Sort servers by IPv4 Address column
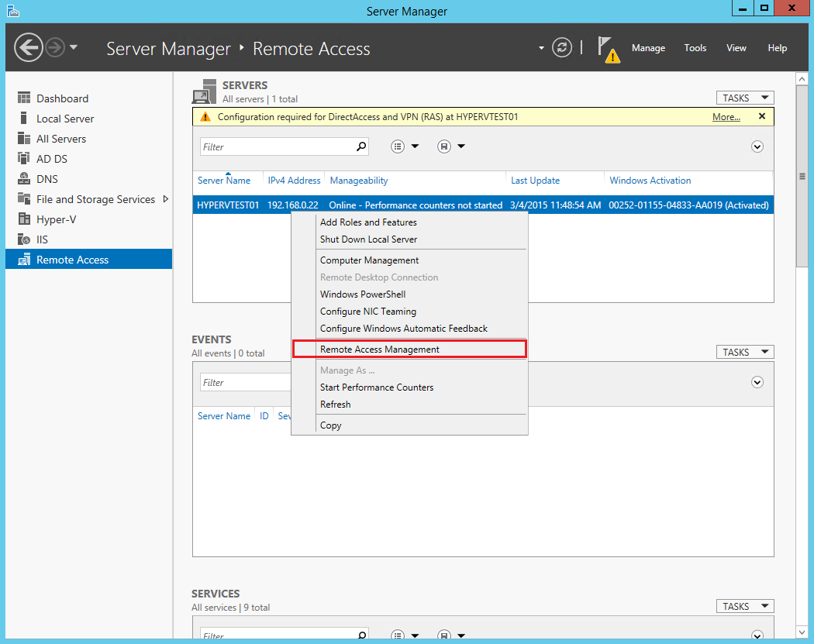Image resolution: width=814 pixels, height=644 pixels. tap(294, 181)
